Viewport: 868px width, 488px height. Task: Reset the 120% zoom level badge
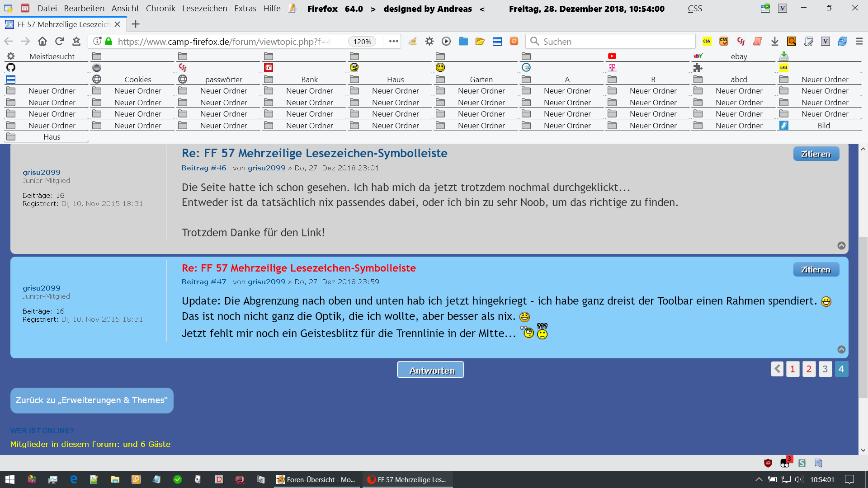click(x=362, y=42)
